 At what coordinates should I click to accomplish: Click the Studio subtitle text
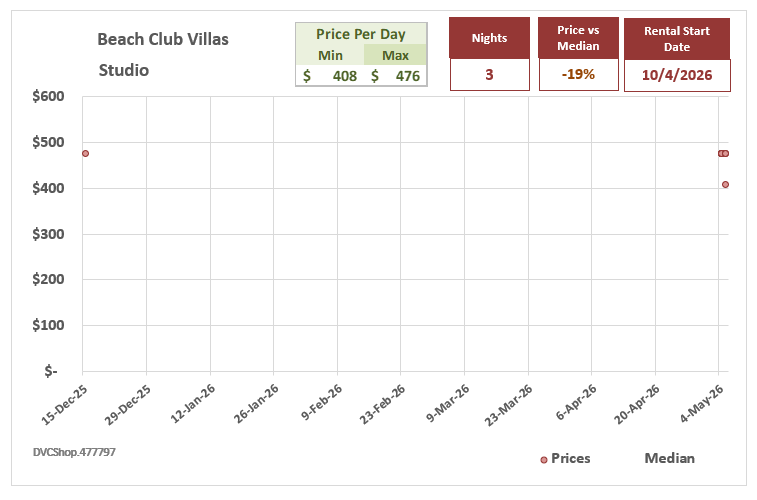click(124, 70)
